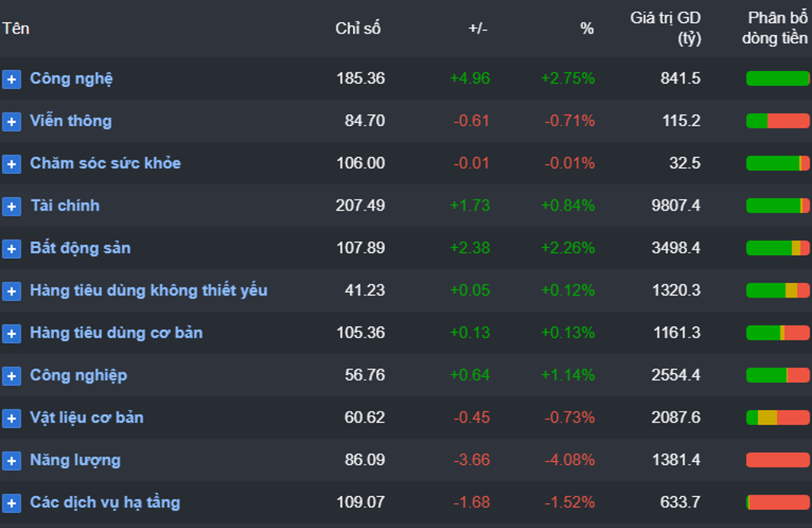This screenshot has height=528, width=812.
Task: Click the Công nghệ money flow bar
Action: pos(778,78)
